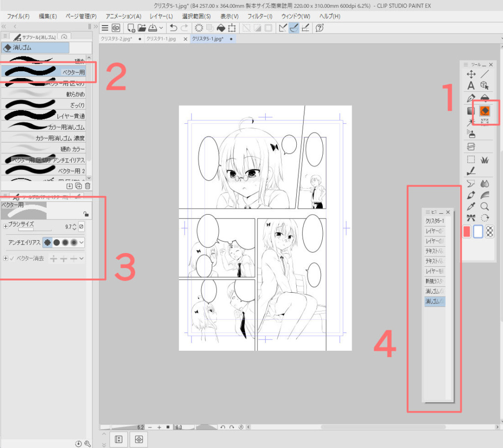Screen dimensions: 503x448
Task: Select the Text tool (A icon)
Action: pos(471,85)
